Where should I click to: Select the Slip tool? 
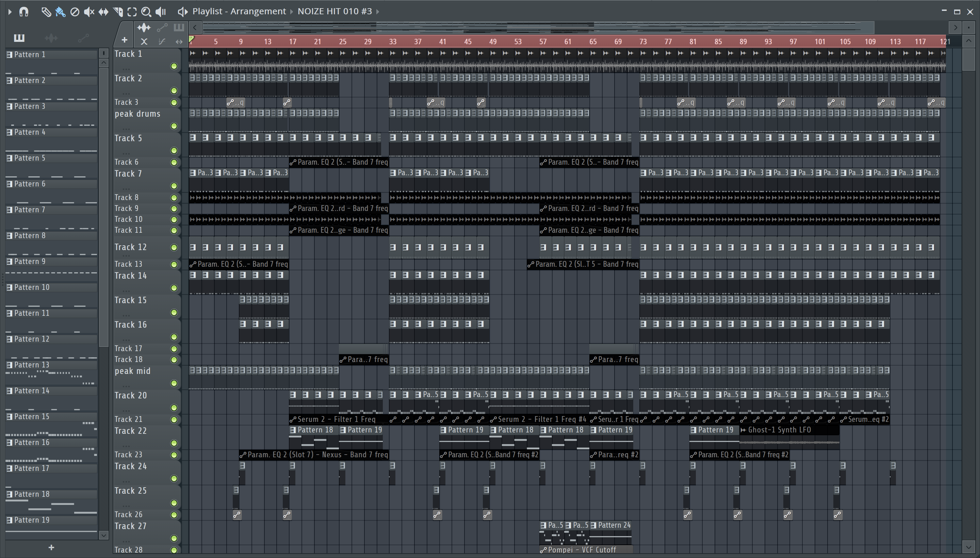tap(103, 12)
